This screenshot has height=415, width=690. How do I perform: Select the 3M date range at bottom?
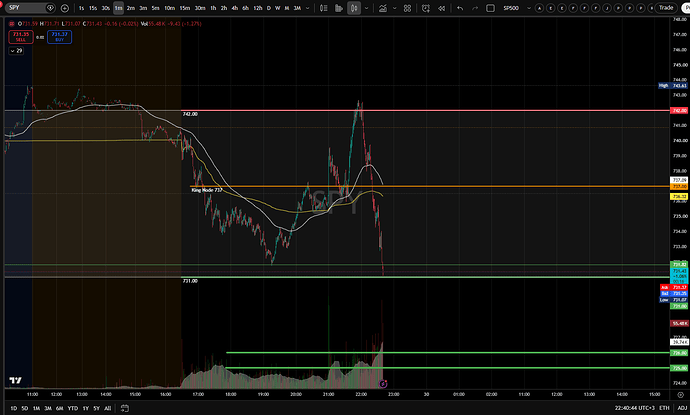(x=48, y=408)
